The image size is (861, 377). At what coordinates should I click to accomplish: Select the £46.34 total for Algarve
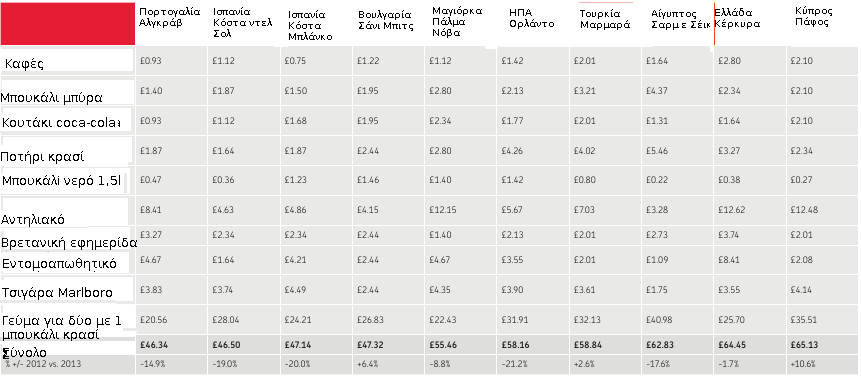(152, 345)
